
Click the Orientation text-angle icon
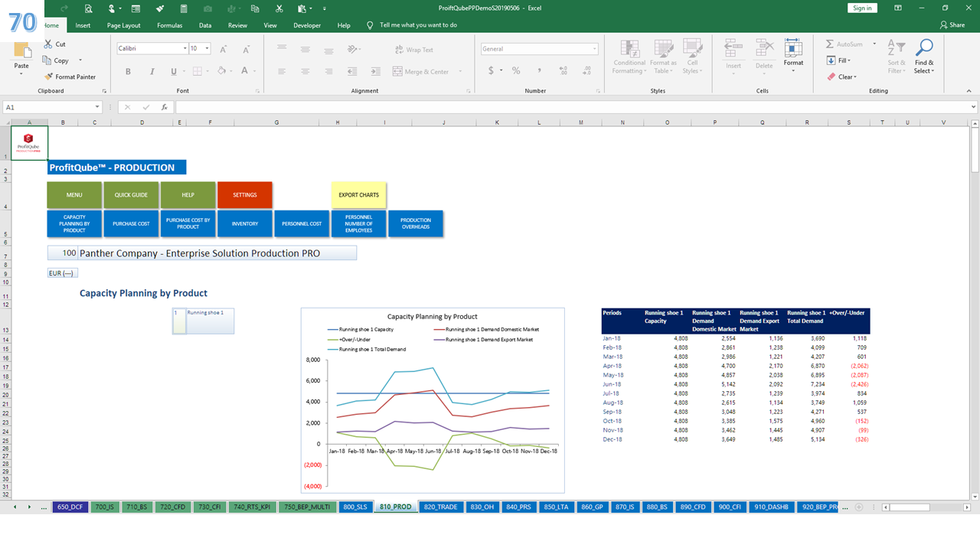click(353, 49)
